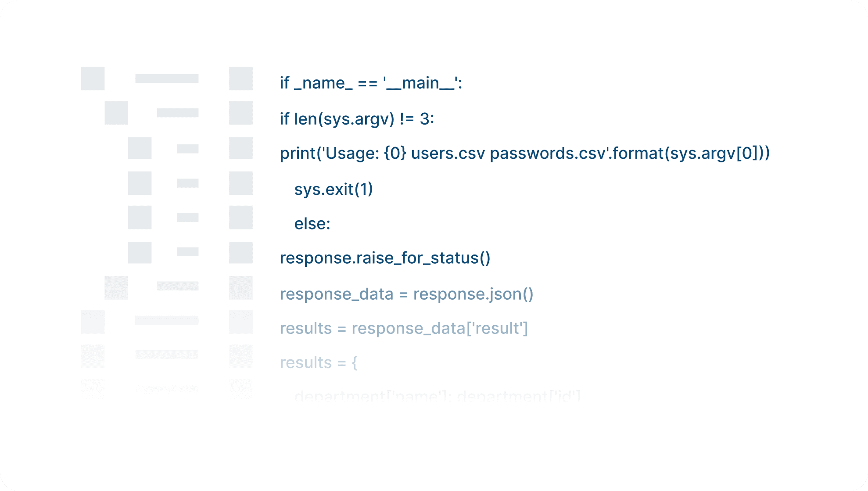
Task: Click the "results = response_data['result']" line
Action: tap(404, 328)
